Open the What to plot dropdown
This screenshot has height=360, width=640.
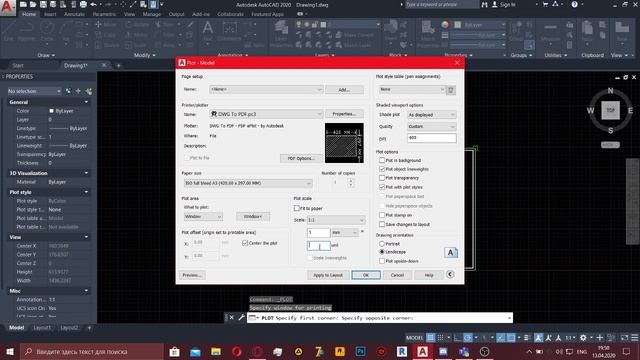[x=203, y=216]
